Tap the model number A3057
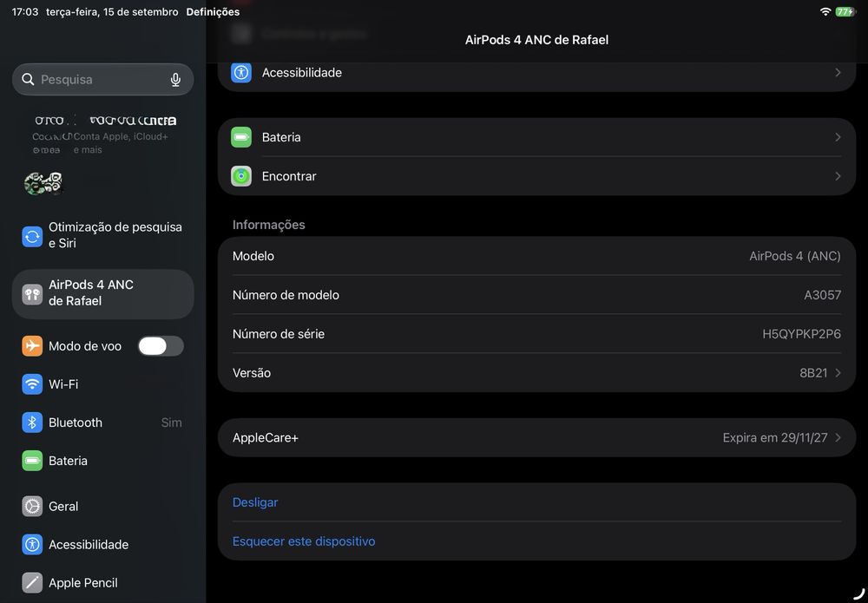 pos(823,295)
